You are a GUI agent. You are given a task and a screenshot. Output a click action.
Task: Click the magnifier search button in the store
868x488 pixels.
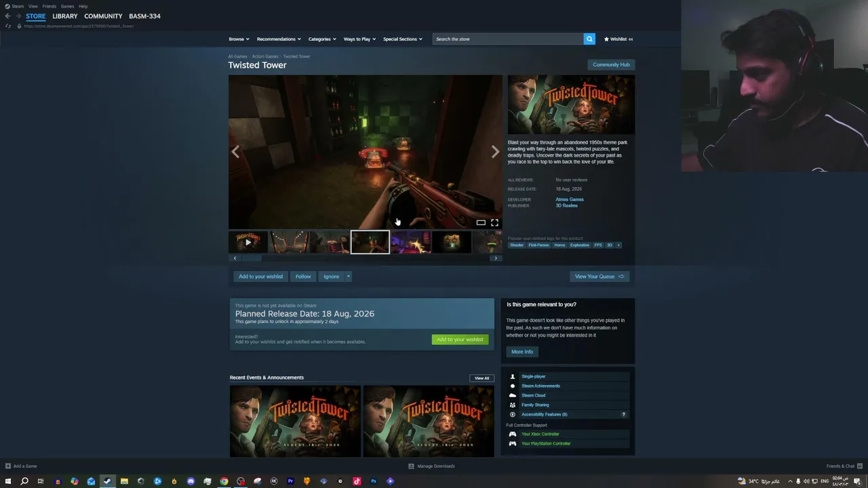[x=589, y=39]
